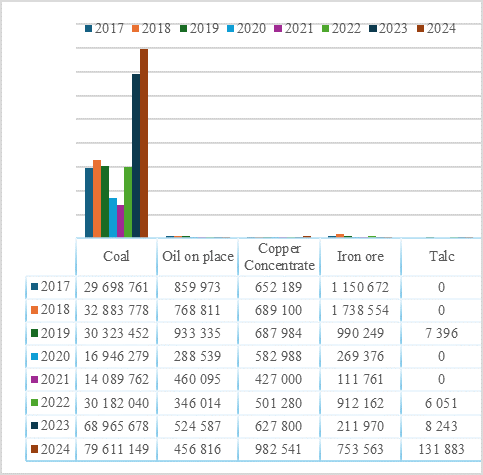Click the Coal column header
The height and width of the screenshot is (475, 483).
coord(116,257)
